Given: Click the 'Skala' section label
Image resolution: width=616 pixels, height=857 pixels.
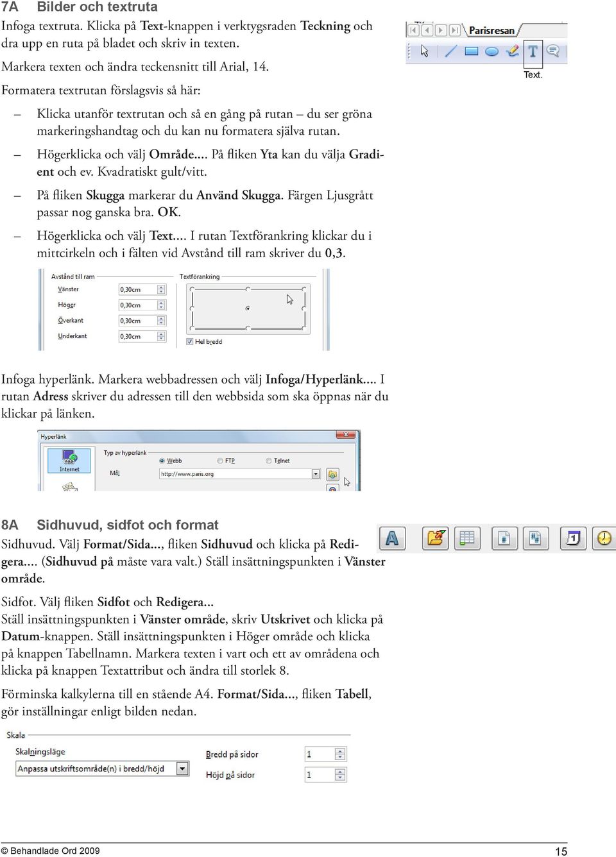Looking at the screenshot, I should click(16, 735).
